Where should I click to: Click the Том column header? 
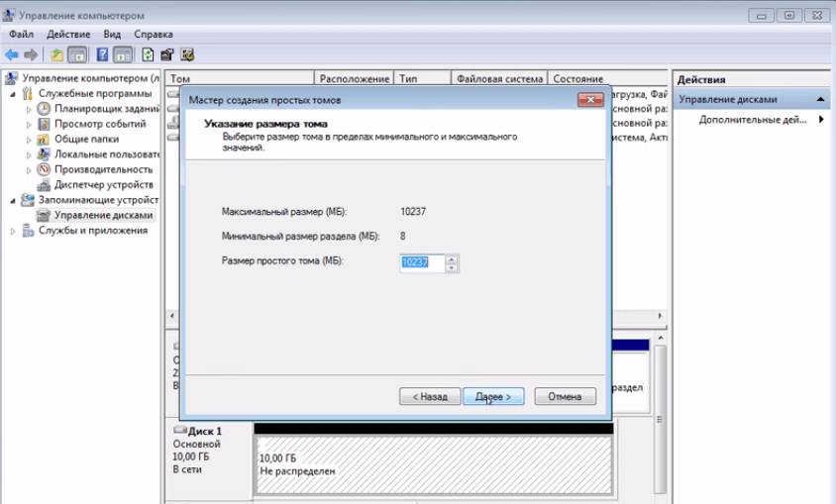240,78
